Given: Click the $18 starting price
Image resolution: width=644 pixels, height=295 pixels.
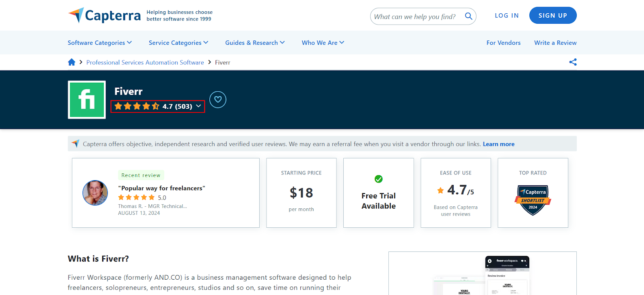Looking at the screenshot, I should coord(301,193).
